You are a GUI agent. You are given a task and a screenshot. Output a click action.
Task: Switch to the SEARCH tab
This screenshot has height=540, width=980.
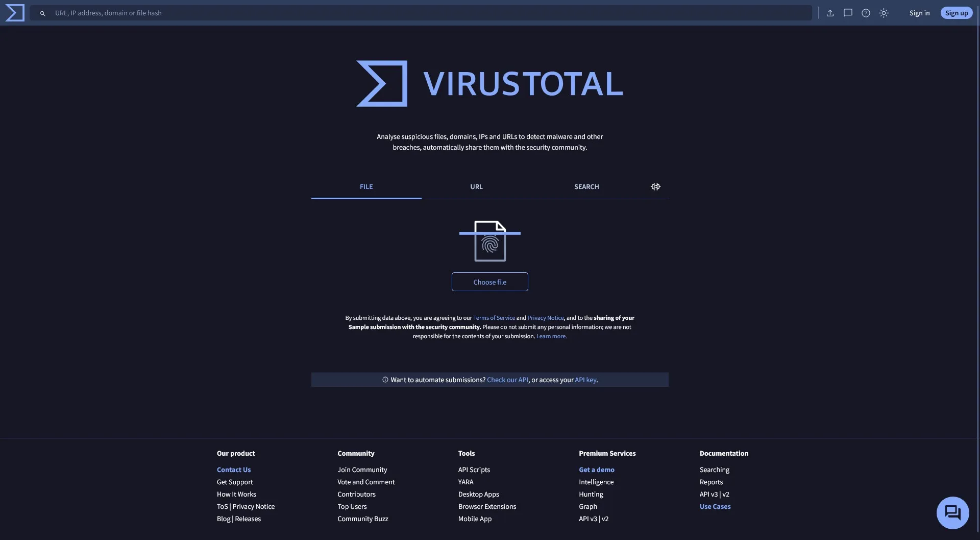[x=586, y=186]
